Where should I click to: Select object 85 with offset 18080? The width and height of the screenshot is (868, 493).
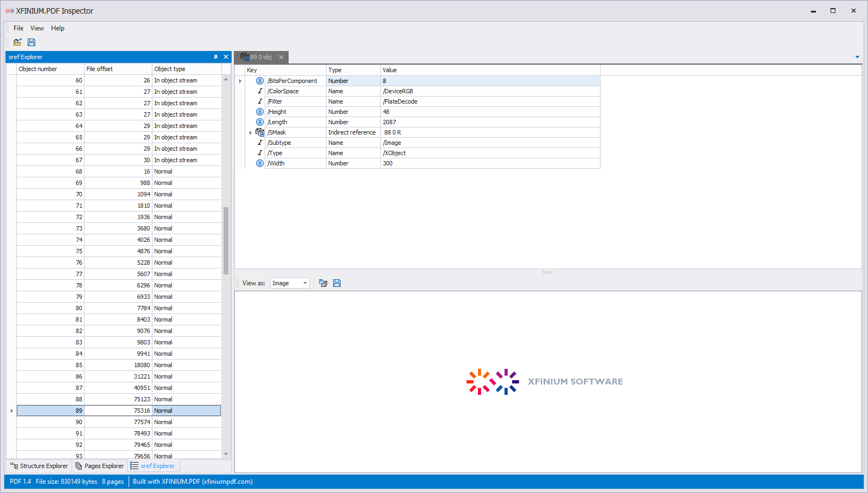tap(119, 365)
